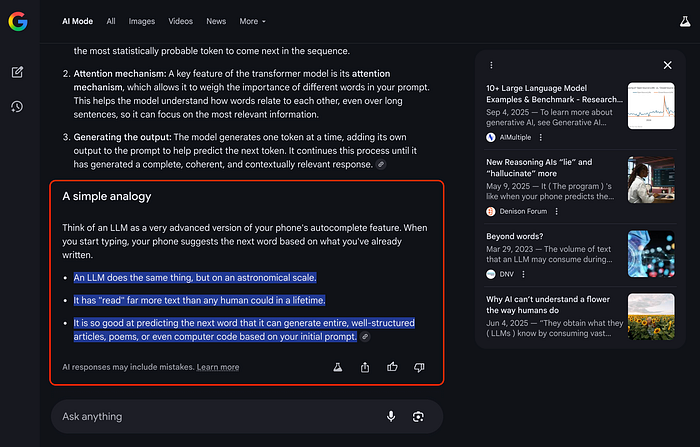The height and width of the screenshot is (447, 700).
Task: Click 'It has "read" far more text' bullet
Action: coord(199,301)
